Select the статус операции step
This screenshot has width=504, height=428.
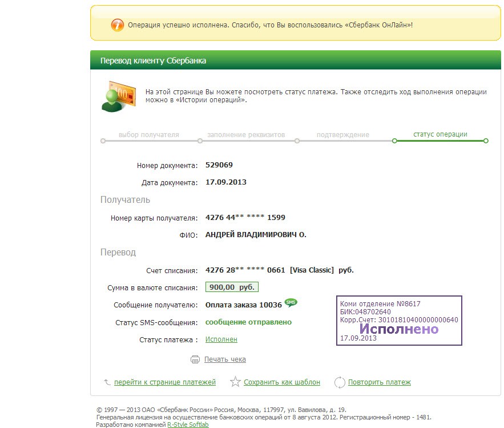pyautogui.click(x=440, y=134)
